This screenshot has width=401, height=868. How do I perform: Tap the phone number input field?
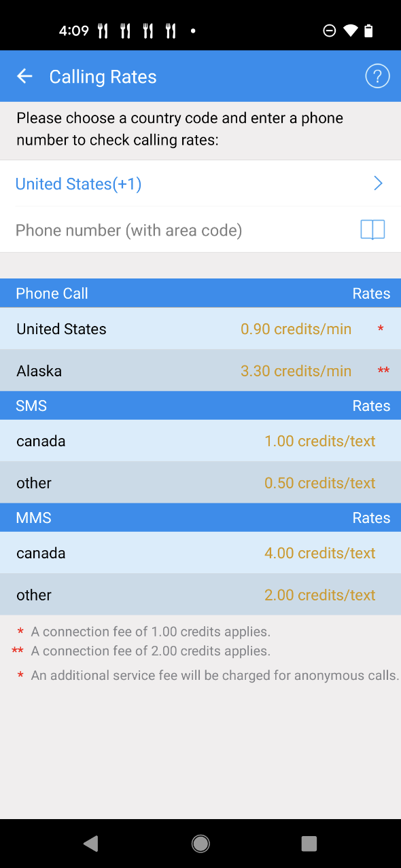tap(170, 230)
